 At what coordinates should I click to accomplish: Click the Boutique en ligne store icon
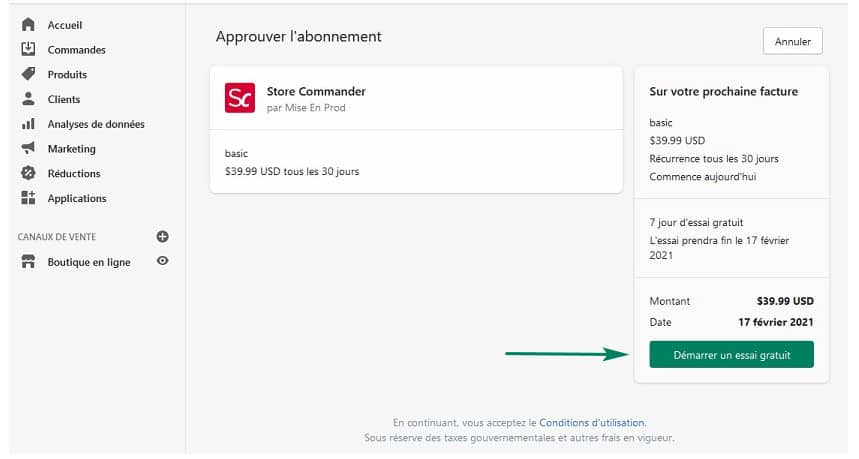pyautogui.click(x=28, y=261)
